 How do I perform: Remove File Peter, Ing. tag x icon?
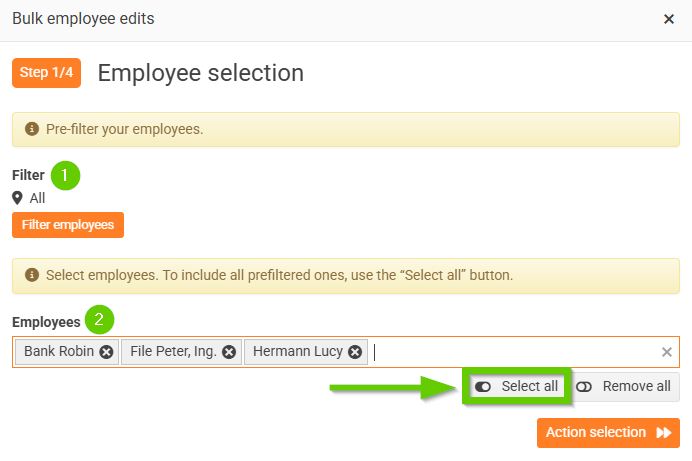pos(229,352)
